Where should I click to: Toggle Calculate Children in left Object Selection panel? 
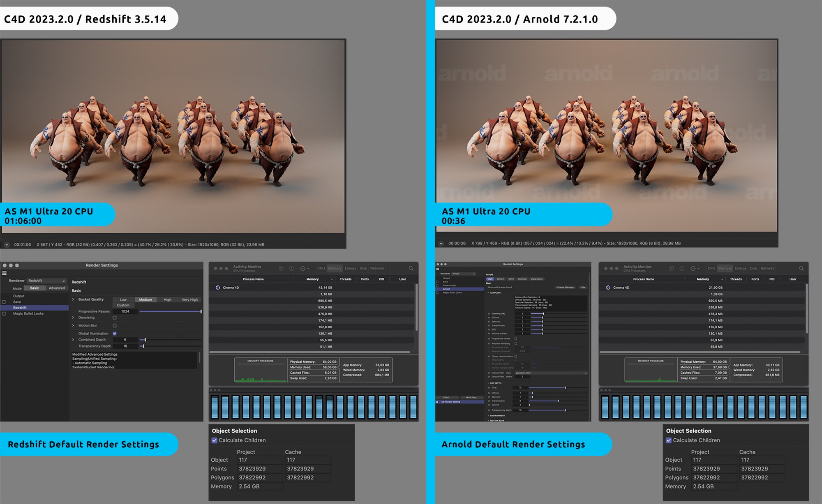(x=215, y=440)
